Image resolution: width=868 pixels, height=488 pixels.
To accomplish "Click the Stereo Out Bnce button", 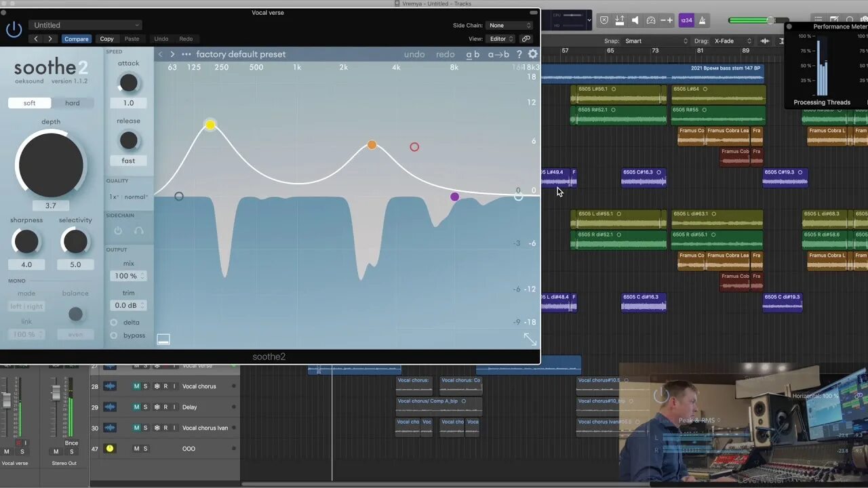I will [x=71, y=443].
